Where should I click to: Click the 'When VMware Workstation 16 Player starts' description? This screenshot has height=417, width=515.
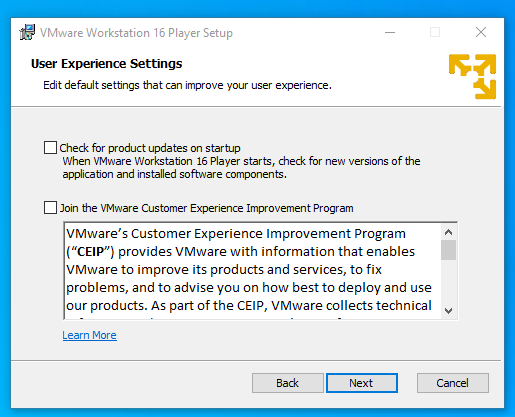pyautogui.click(x=241, y=168)
